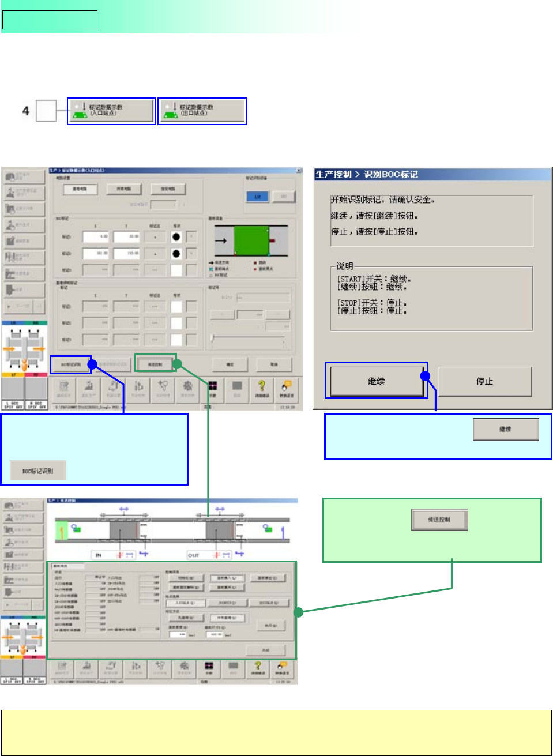553x756 pixels.
Task: Click 执行 execute button in transfer control
Action: point(270,626)
